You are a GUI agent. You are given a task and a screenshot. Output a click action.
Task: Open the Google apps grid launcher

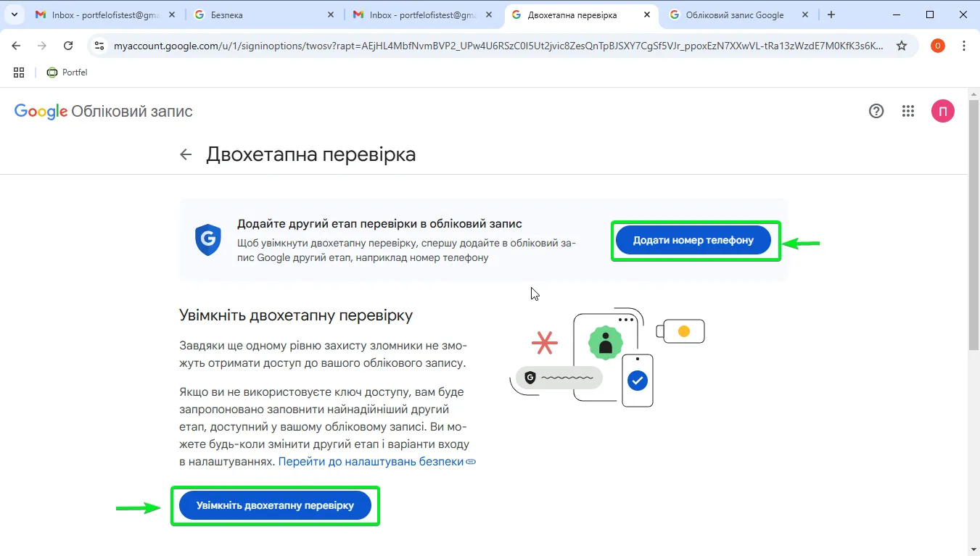908,111
